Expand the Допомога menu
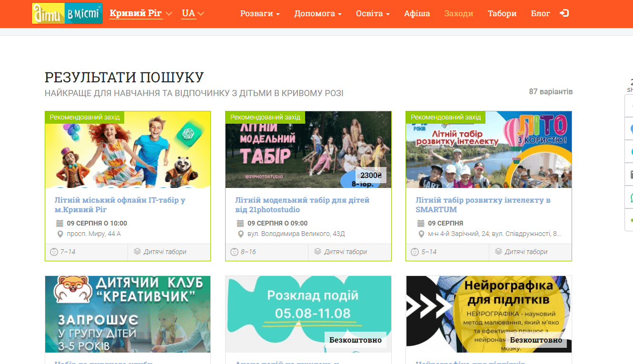 pos(318,13)
